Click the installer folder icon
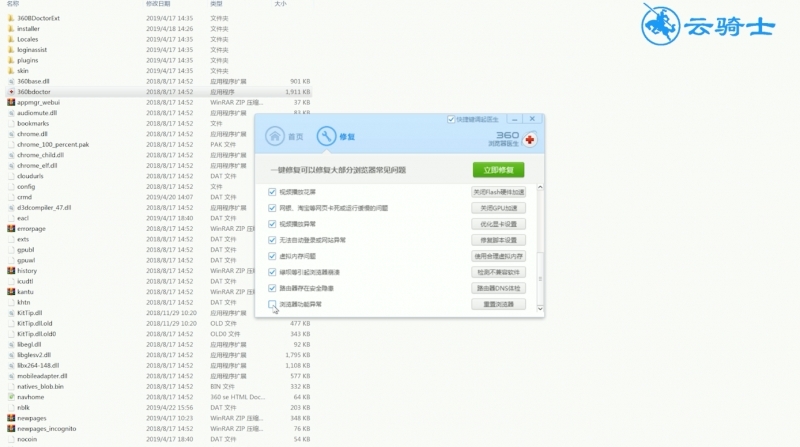 tap(11, 29)
